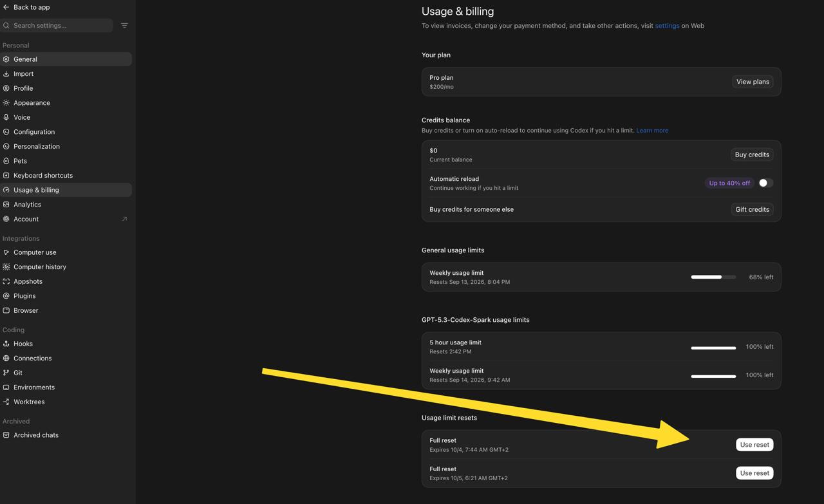Viewport: 824px width, 504px height.
Task: Click the "68% left" usage value
Action: 761,277
